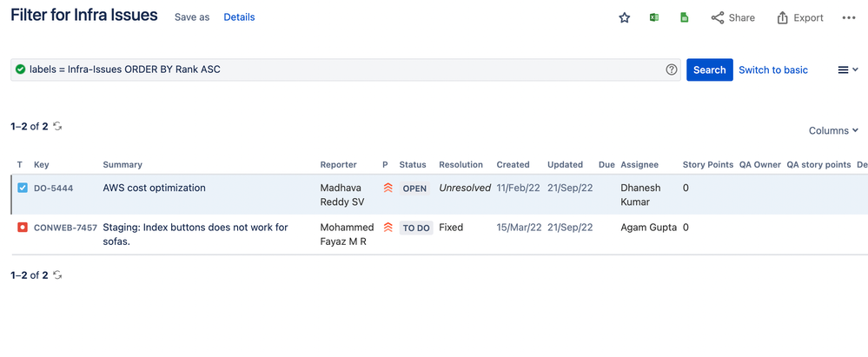This screenshot has width=868, height=357.
Task: Open the filter Details link
Action: [x=239, y=17]
